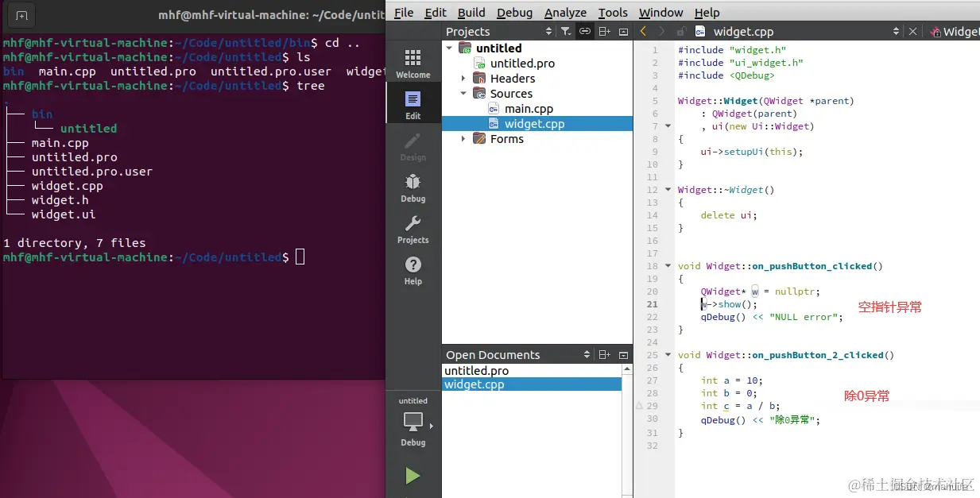The height and width of the screenshot is (498, 980).
Task: Go forward in editor navigation history
Action: point(662,32)
